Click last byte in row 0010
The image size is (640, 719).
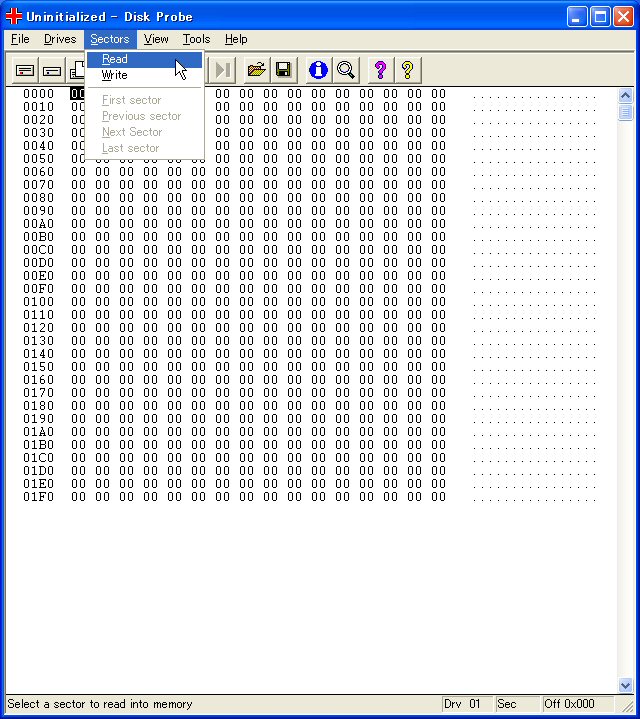pyautogui.click(x=438, y=107)
